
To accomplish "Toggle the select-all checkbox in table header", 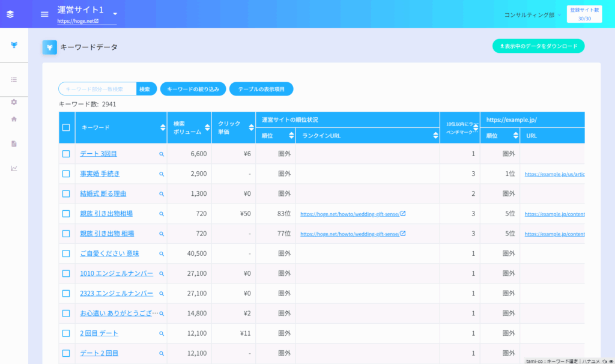I will click(x=66, y=127).
